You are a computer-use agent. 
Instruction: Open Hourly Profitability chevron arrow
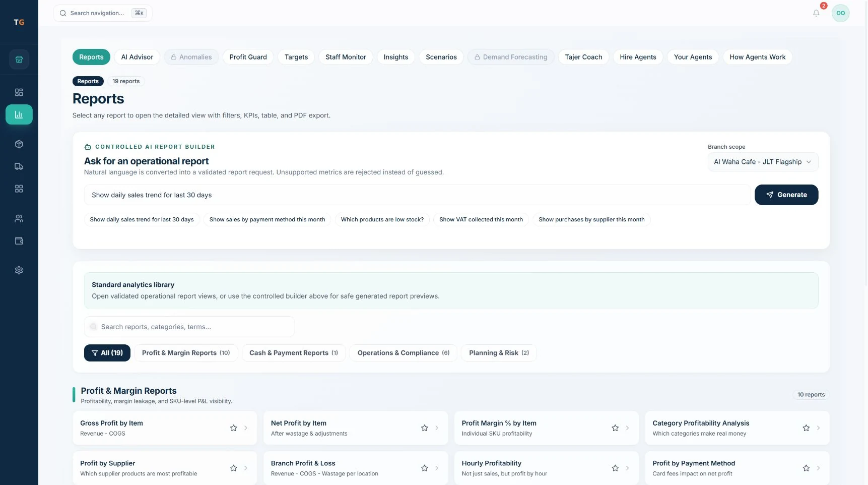(x=627, y=468)
